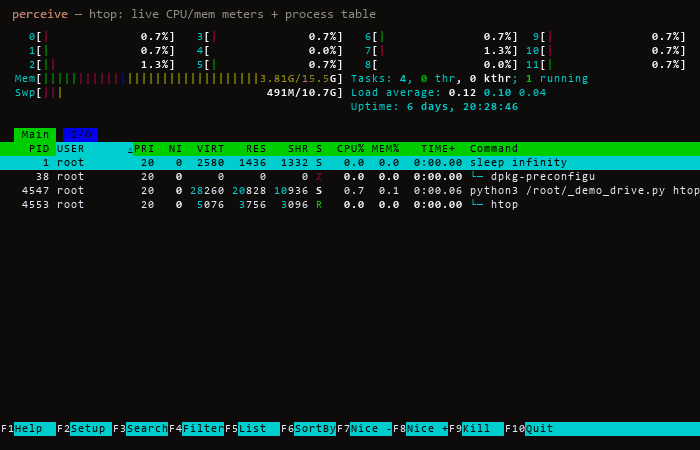
Task: Click the CPU 0 meter
Action: point(102,37)
